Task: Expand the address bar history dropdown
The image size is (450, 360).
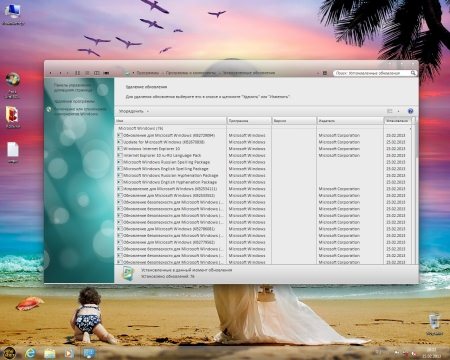Action: (x=318, y=73)
